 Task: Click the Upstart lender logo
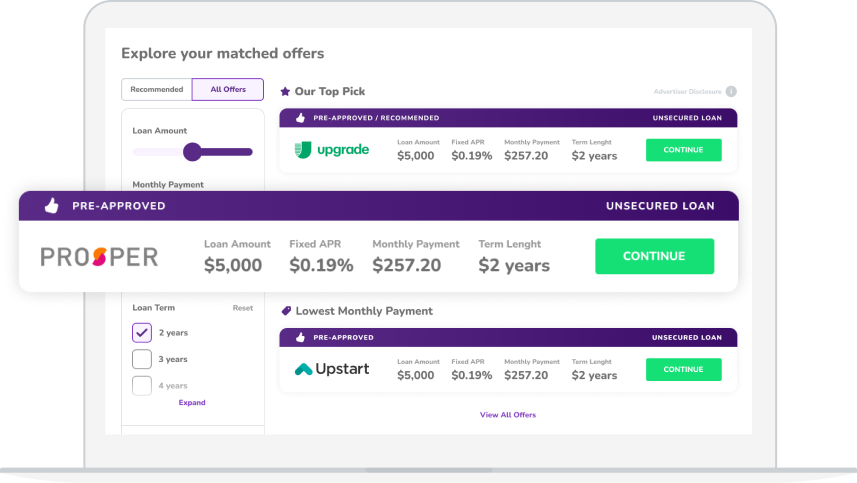332,369
